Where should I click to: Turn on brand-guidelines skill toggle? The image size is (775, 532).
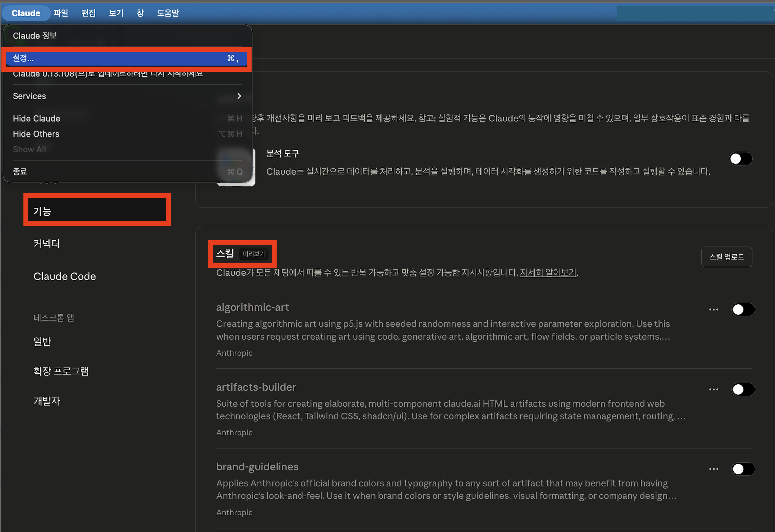(742, 469)
